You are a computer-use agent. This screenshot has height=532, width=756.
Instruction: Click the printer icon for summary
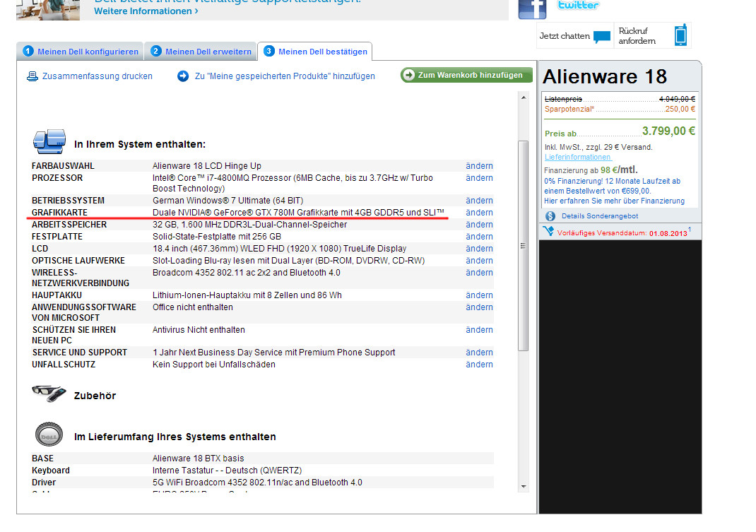pos(33,76)
